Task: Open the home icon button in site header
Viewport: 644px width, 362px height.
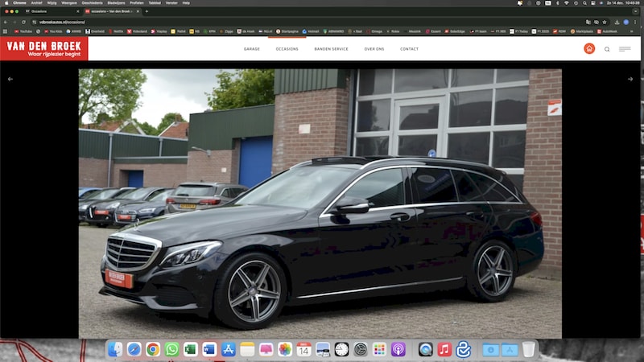Action: click(589, 48)
